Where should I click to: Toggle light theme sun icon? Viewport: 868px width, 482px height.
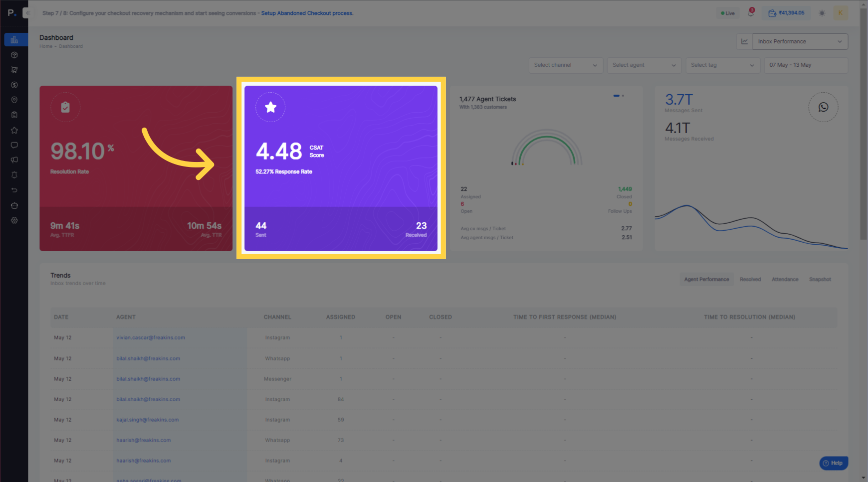point(822,13)
